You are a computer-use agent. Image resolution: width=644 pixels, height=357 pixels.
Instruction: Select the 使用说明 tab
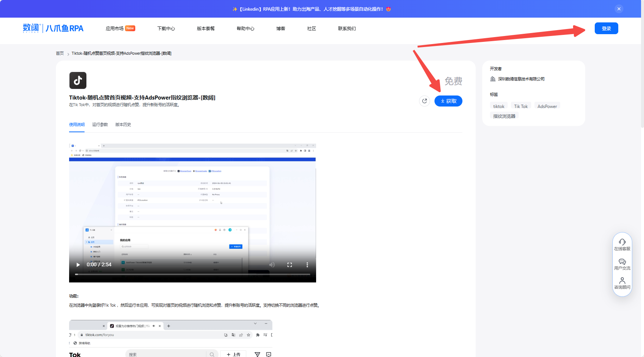77,125
